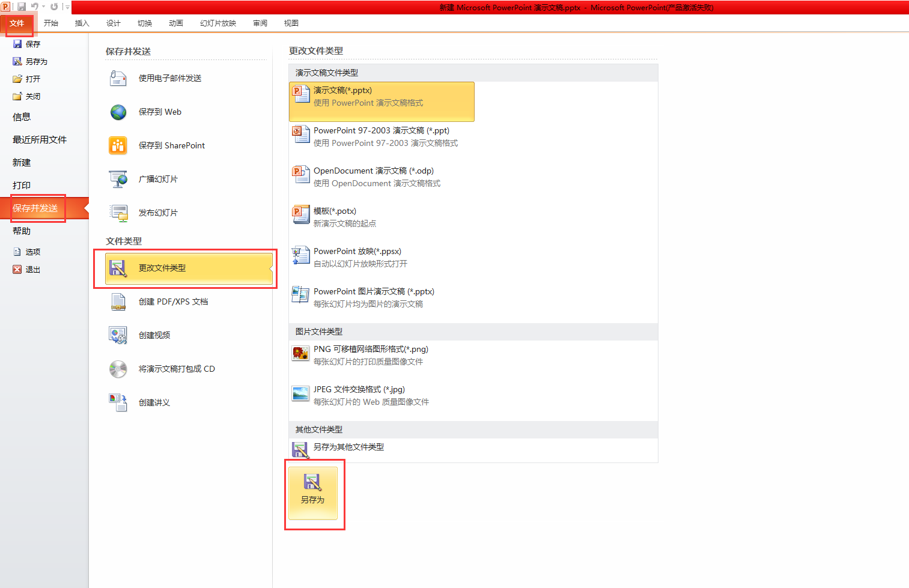This screenshot has width=909, height=588.
Task: Expand the Undo history dropdown arrow
Action: coord(43,7)
